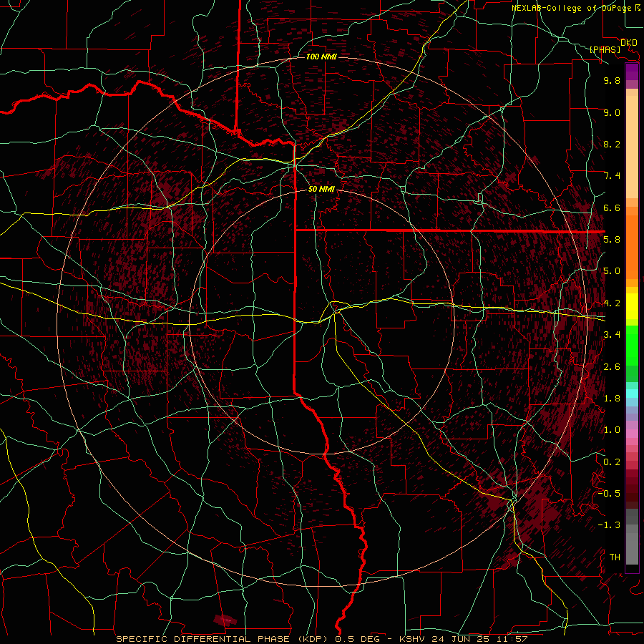Click the 1.0 scale value
Viewport: 644px width, 644px height.
click(612, 430)
